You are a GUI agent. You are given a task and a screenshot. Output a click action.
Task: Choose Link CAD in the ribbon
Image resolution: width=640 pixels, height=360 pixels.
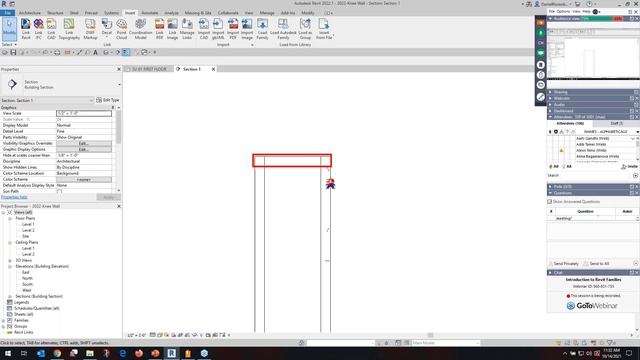click(51, 29)
